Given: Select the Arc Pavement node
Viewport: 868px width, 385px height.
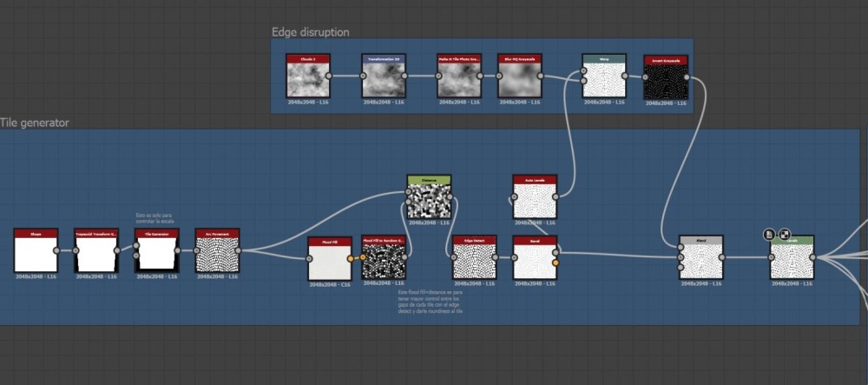Looking at the screenshot, I should (217, 250).
